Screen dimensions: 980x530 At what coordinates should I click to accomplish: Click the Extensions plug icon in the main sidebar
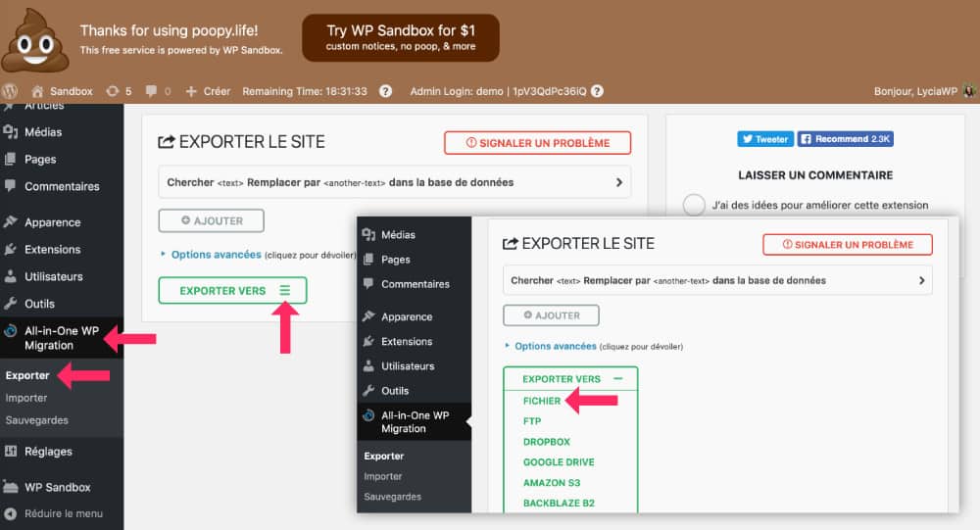[11, 250]
